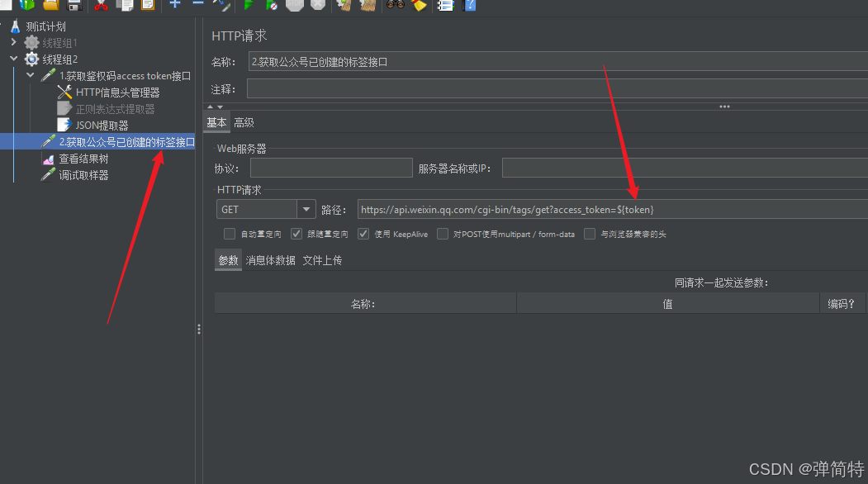868x484 pixels.
Task: Cut the selected element using Scissors icon
Action: click(x=101, y=7)
